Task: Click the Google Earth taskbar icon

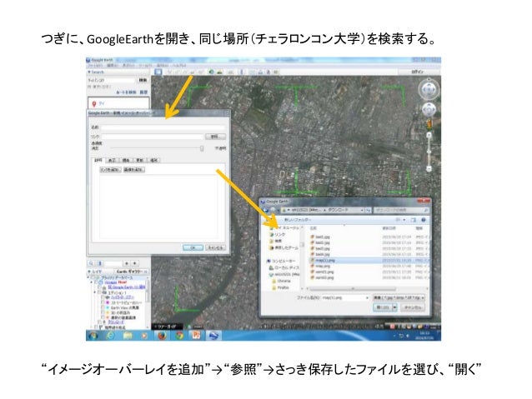Action: click(x=213, y=336)
